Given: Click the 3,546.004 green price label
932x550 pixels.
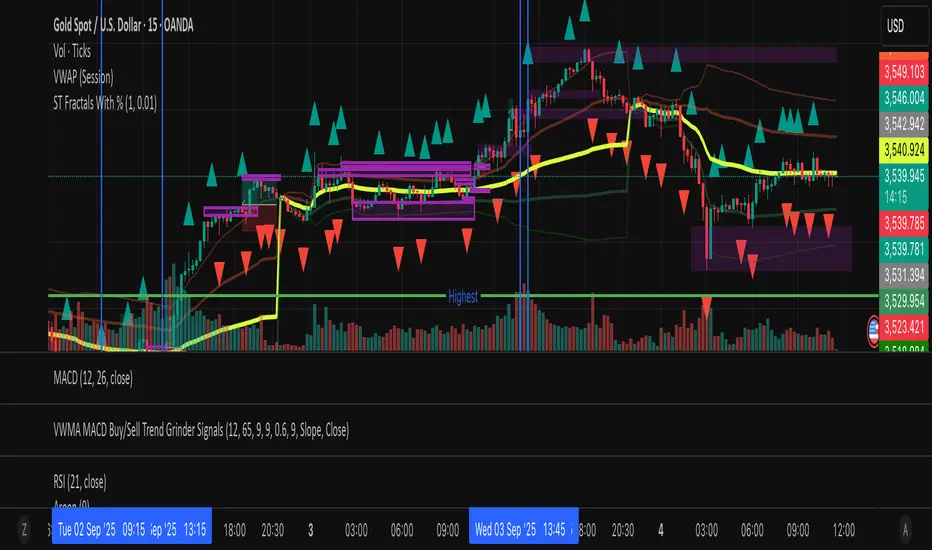Looking at the screenshot, I should (x=903, y=98).
